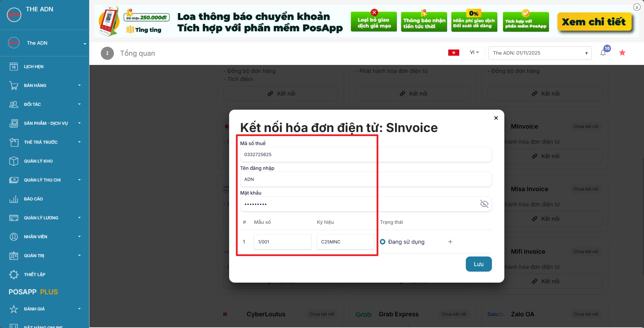Click the Ký hiệu field C25MNC
Viewport: 644px width, 328px height.
pyautogui.click(x=345, y=242)
